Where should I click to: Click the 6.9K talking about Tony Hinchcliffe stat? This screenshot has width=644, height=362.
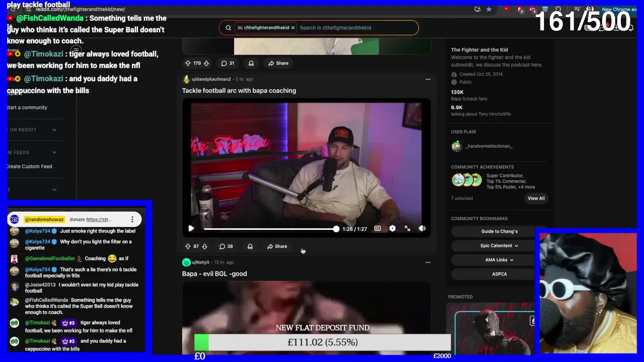(480, 111)
